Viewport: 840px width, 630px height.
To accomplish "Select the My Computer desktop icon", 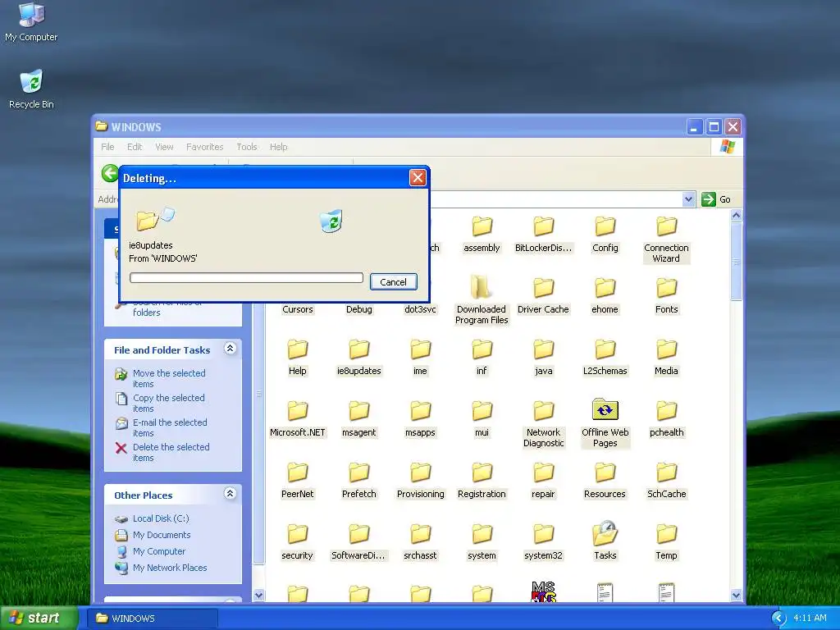I will coord(31,22).
